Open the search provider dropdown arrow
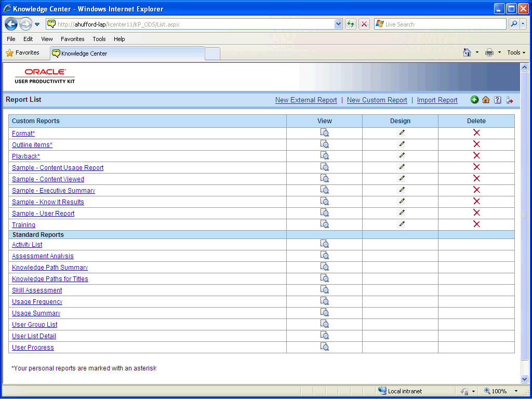This screenshot has width=532, height=399. (x=523, y=24)
